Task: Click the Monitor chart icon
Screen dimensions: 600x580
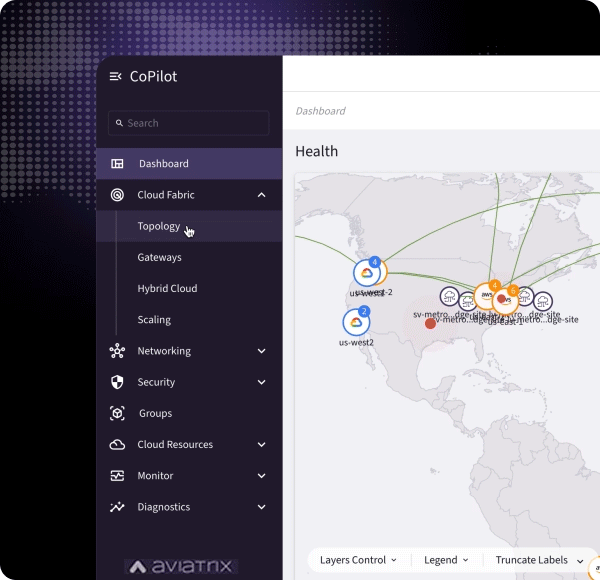Action: coord(117,476)
